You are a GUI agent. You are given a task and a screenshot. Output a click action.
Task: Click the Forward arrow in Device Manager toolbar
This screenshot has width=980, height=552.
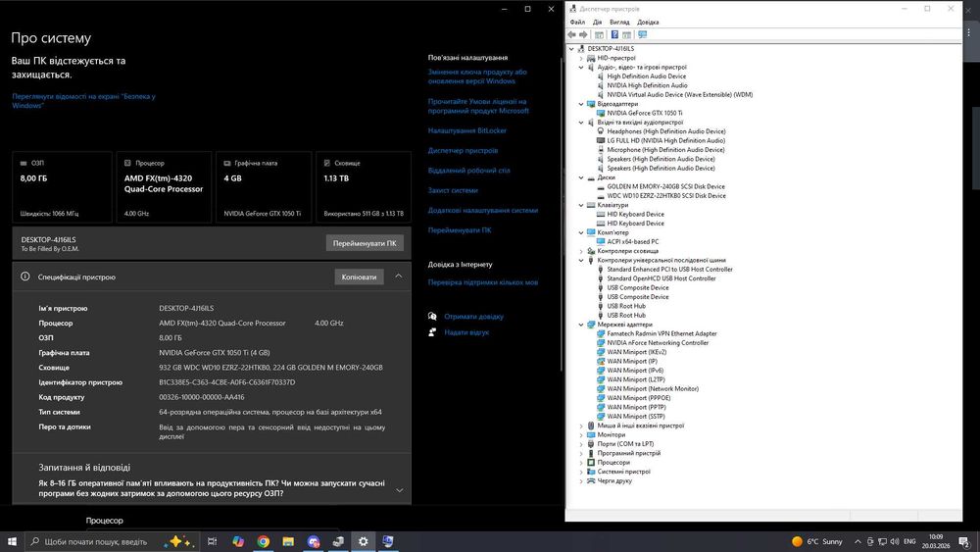pos(583,35)
